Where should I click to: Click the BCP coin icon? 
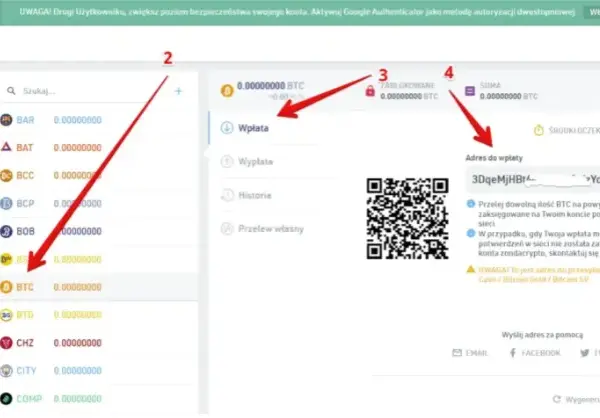(6, 203)
